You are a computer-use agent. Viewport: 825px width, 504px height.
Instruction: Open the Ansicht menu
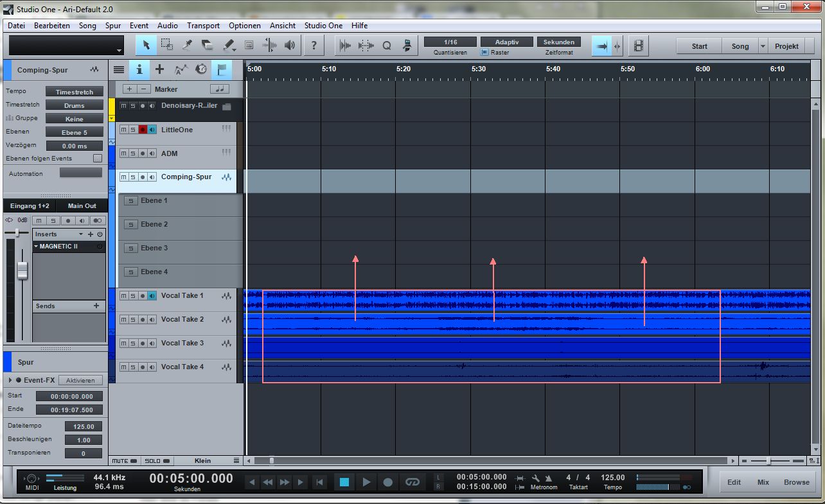(283, 26)
